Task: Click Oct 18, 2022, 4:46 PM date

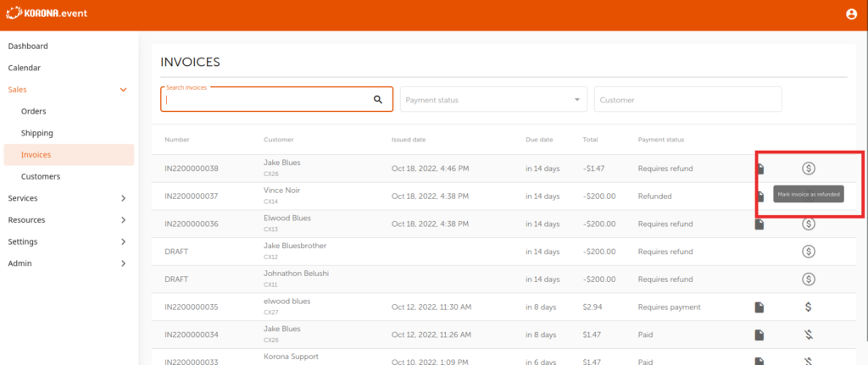Action: (430, 169)
